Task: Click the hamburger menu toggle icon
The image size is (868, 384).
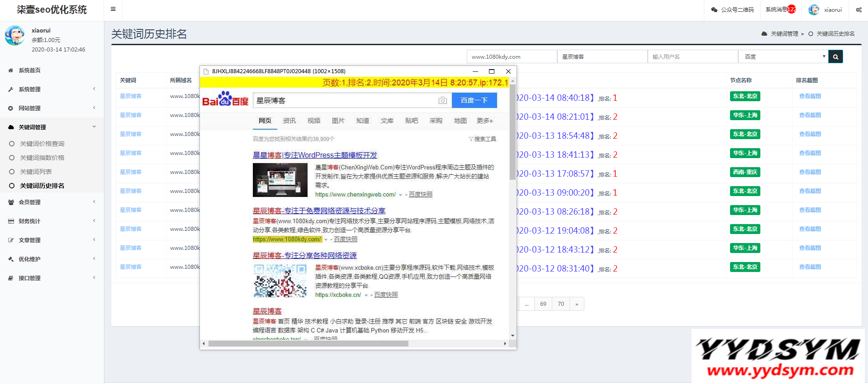Action: (113, 9)
